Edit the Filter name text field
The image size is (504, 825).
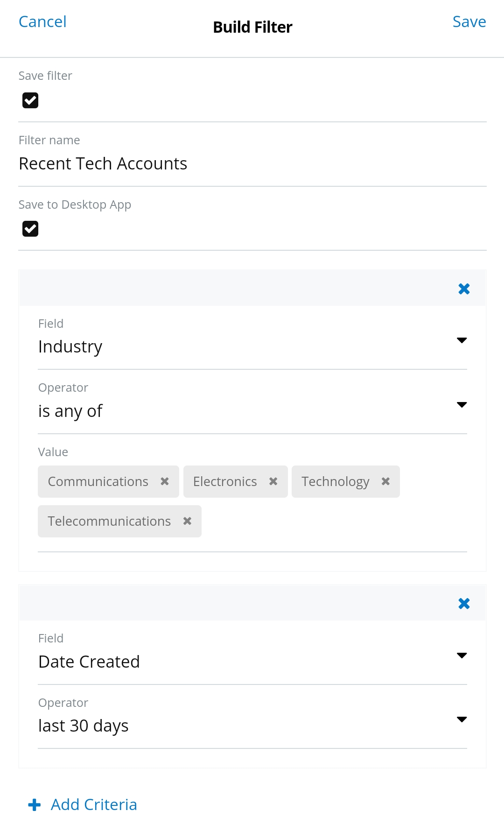pyautogui.click(x=252, y=164)
